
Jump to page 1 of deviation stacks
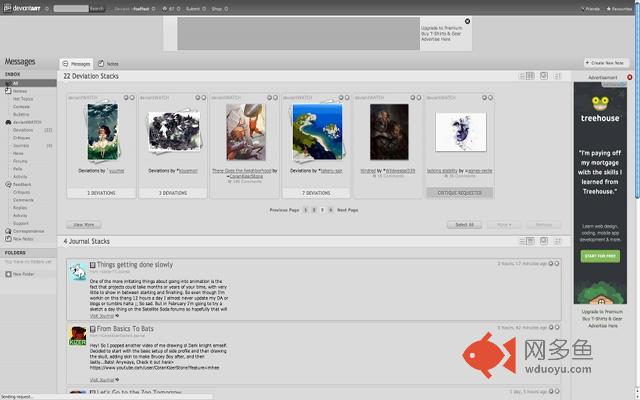305,210
